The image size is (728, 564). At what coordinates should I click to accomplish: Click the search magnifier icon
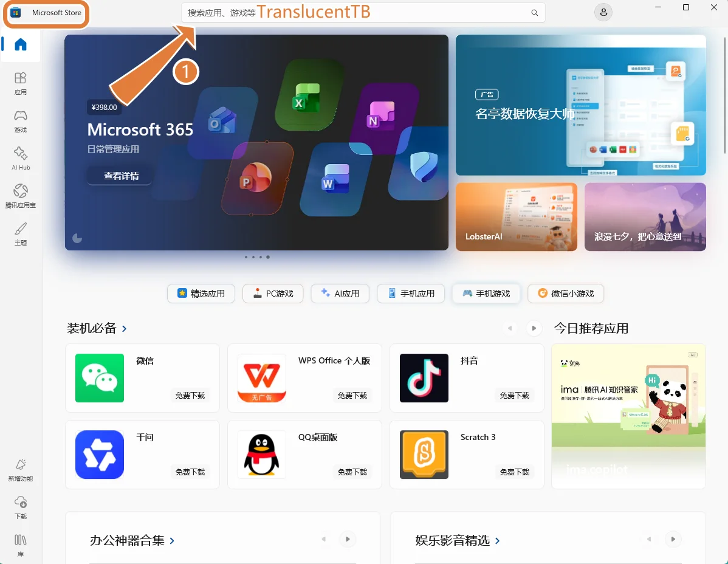tap(534, 13)
